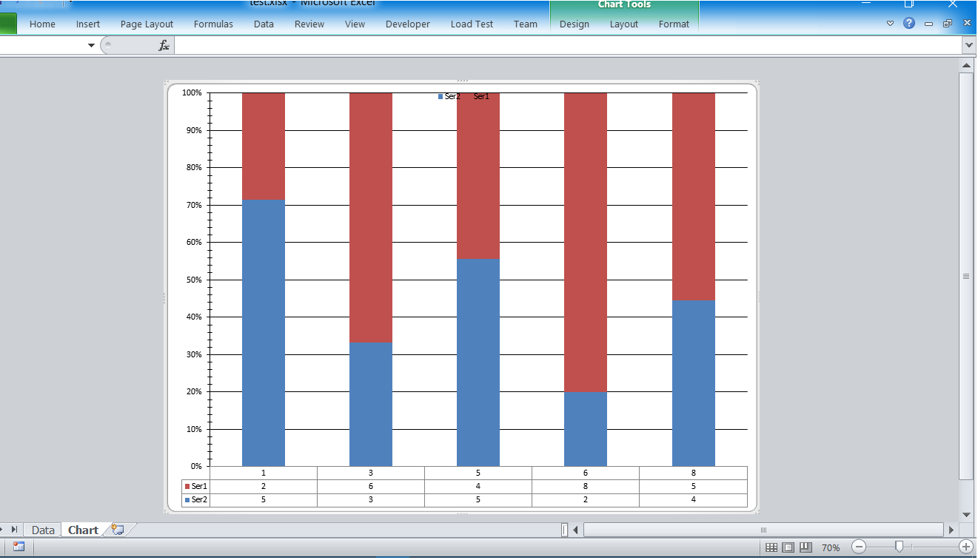Screen dimensions: 978x560
Task: Switch to the Data sheet tab
Action: [x=43, y=530]
